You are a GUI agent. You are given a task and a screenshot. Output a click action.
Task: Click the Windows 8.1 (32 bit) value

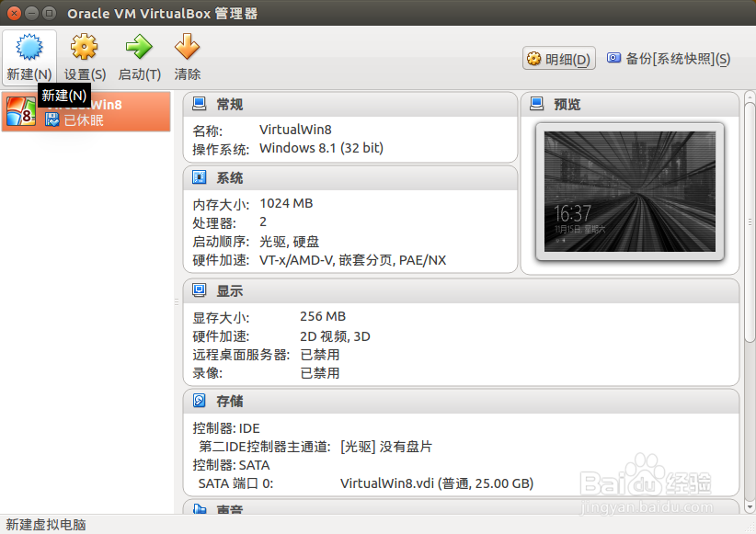(321, 148)
